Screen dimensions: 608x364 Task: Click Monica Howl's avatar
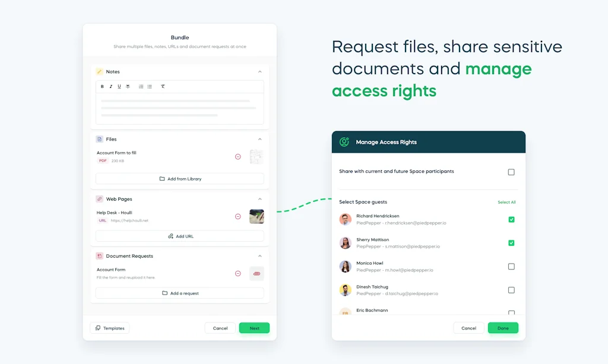click(x=345, y=266)
